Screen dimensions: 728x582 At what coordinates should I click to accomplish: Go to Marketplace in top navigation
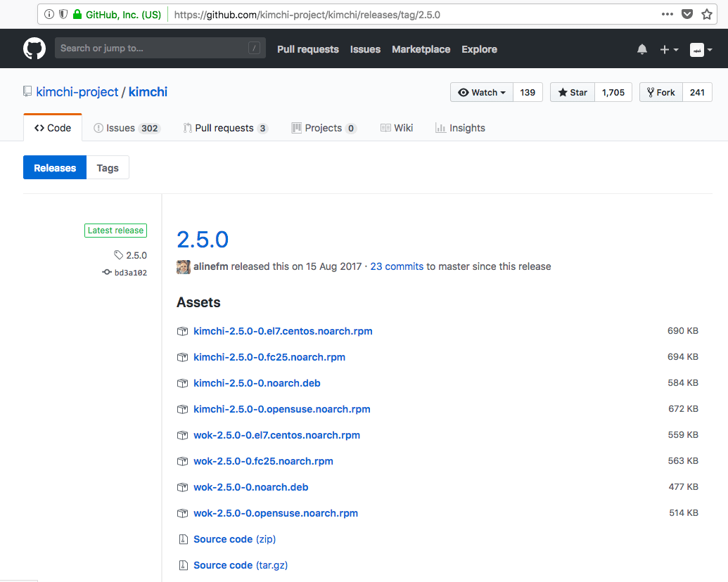(x=421, y=49)
